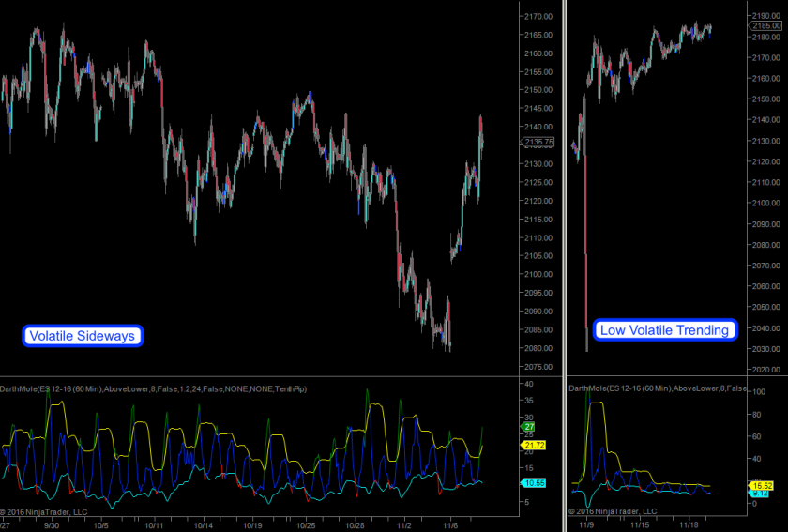Click the green 27 indicator value marker
The width and height of the screenshot is (788, 532).
[x=528, y=427]
